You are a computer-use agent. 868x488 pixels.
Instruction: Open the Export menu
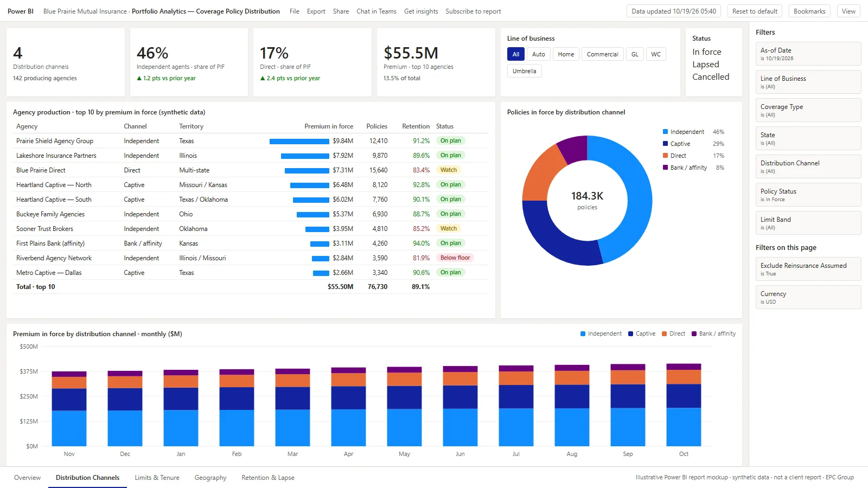click(316, 11)
